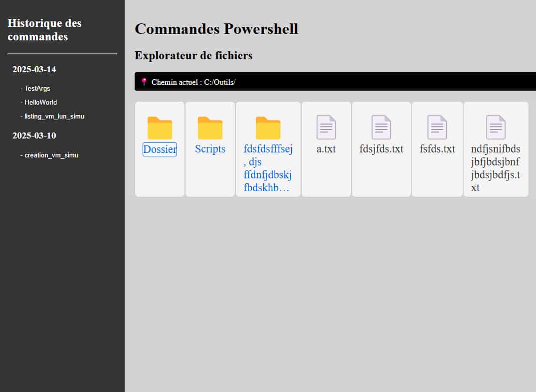The width and height of the screenshot is (536, 392).
Task: Select the fdsjfds.txt file icon
Action: [381, 127]
